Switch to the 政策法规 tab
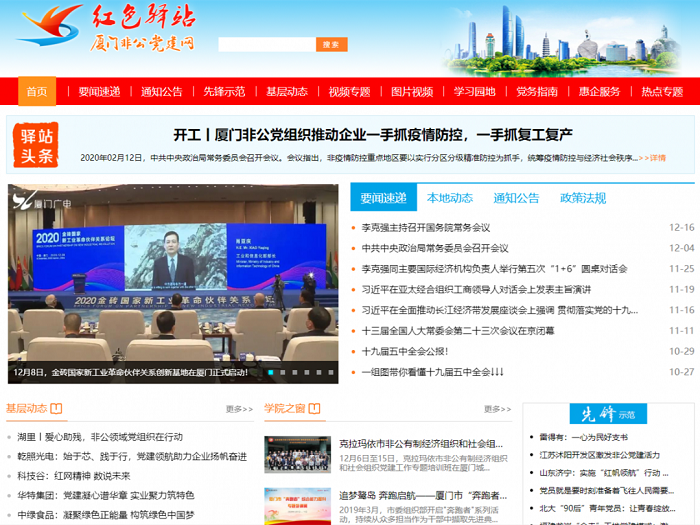 [x=583, y=198]
